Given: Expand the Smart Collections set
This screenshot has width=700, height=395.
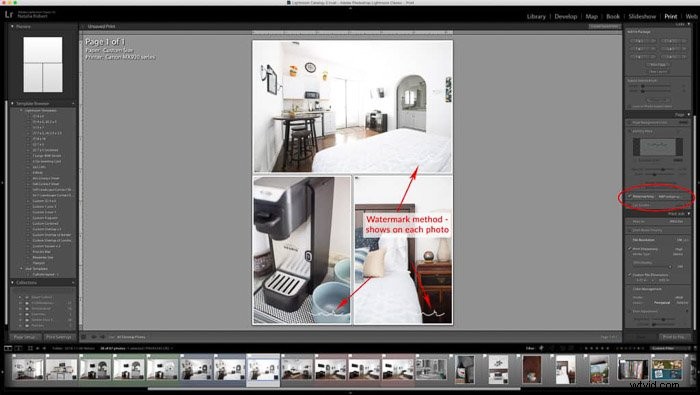Looking at the screenshot, I should click(20, 297).
